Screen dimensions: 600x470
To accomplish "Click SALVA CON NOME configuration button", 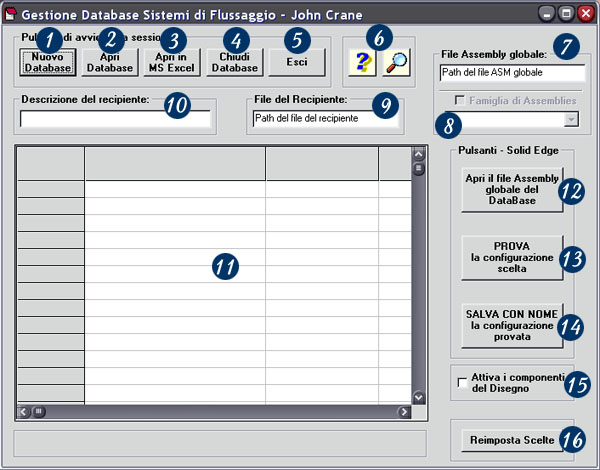I will click(x=514, y=325).
